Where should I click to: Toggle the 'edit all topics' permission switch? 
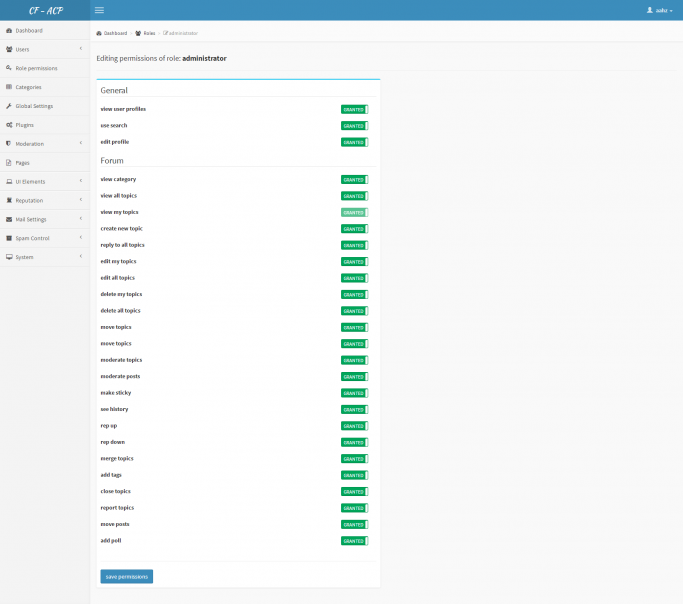(355, 278)
